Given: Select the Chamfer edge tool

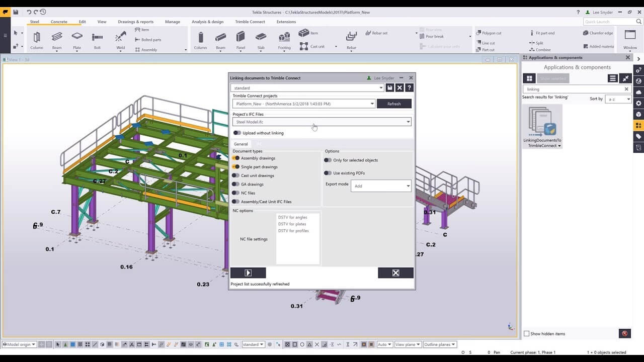Looking at the screenshot, I should (x=598, y=33).
